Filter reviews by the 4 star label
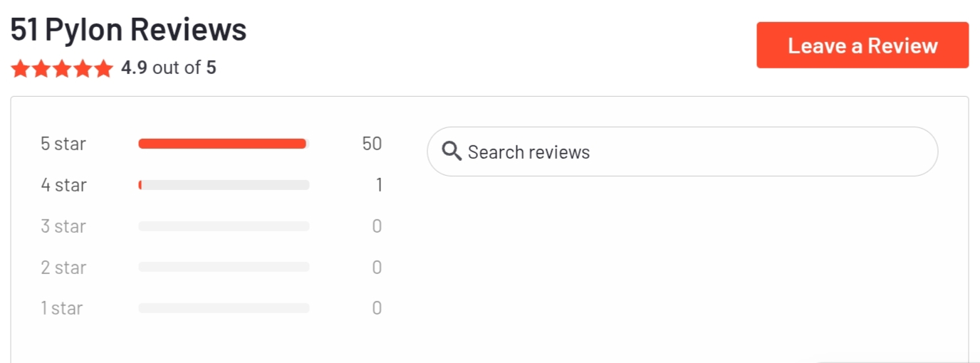Viewport: 980px width, 363px height. click(63, 185)
